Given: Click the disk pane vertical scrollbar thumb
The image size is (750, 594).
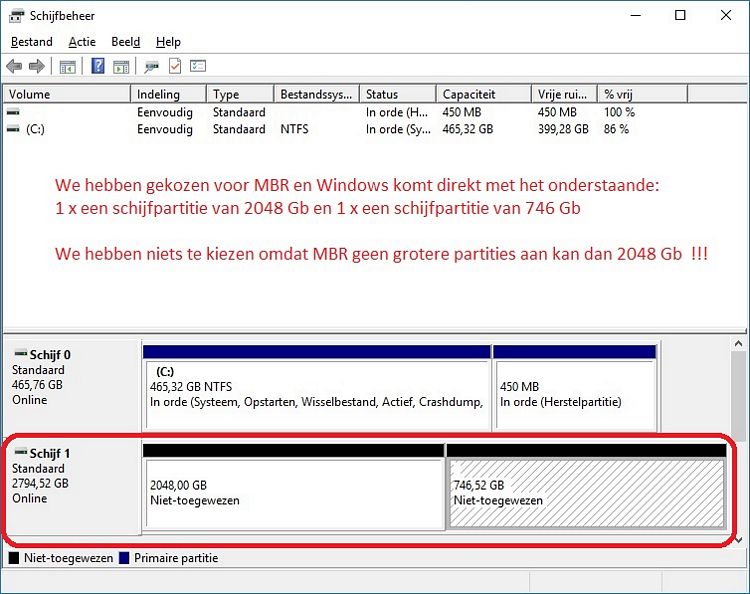Looking at the screenshot, I should coord(738,395).
